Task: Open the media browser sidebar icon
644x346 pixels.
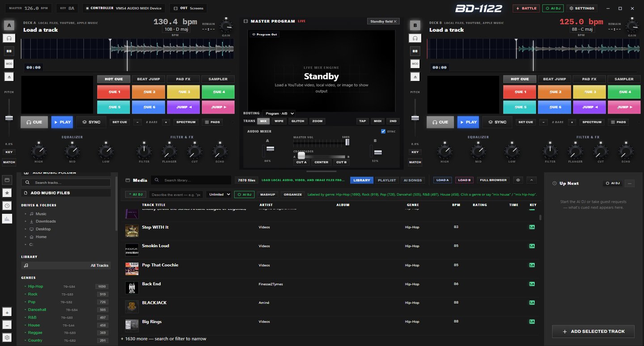Action: [x=7, y=180]
